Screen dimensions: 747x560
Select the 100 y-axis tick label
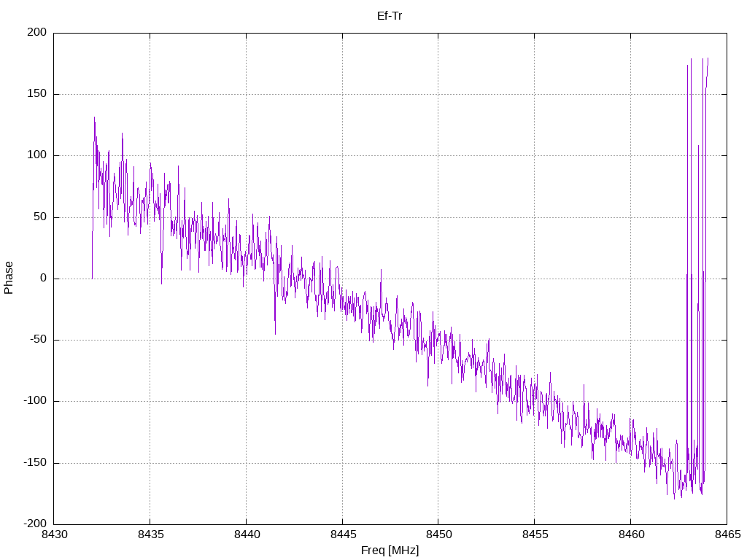click(37, 155)
